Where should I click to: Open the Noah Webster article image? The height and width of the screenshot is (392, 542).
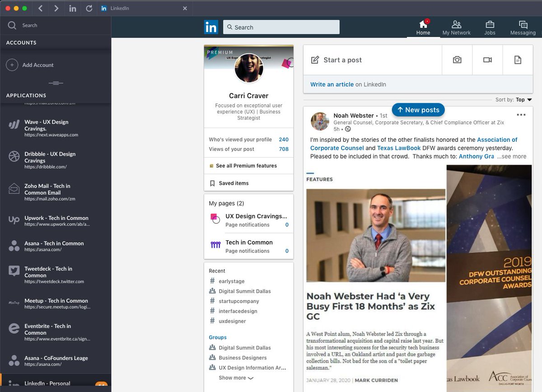(376, 235)
